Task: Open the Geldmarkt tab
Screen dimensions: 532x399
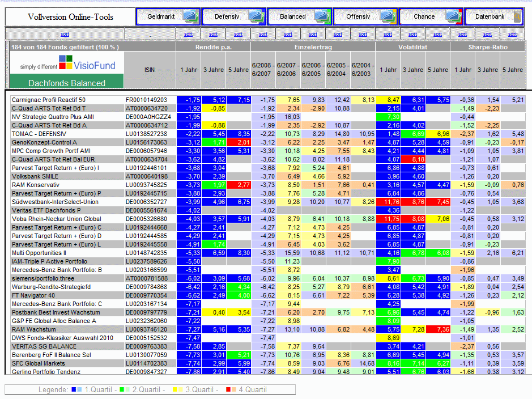Action: click(x=160, y=16)
